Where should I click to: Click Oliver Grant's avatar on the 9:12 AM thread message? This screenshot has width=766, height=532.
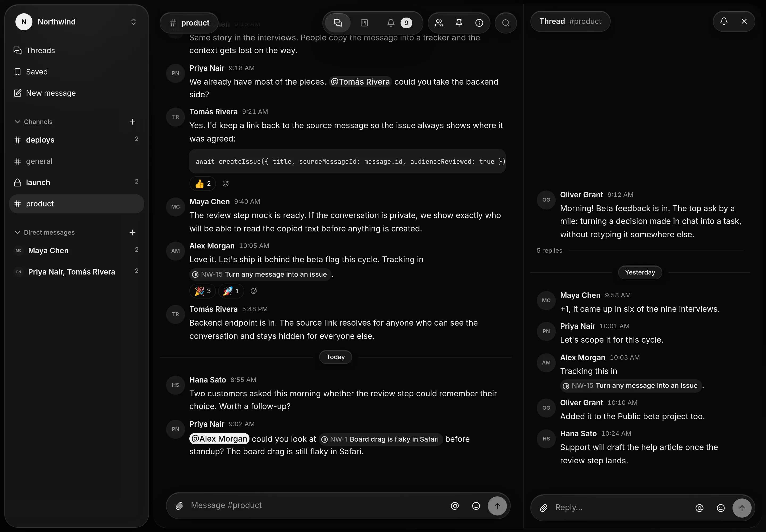(546, 200)
